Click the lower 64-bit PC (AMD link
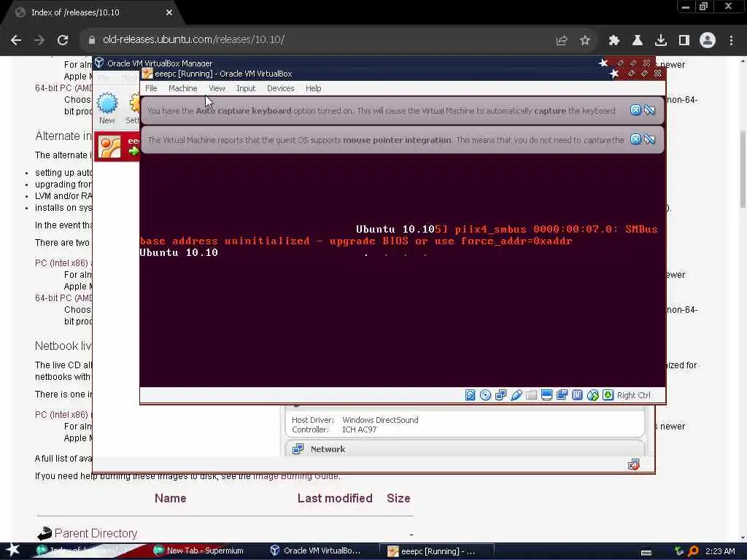 coord(63,298)
